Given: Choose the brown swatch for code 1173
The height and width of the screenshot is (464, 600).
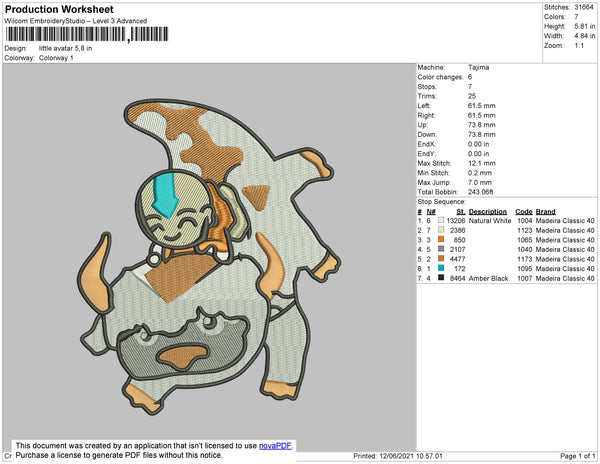Looking at the screenshot, I should pos(441,259).
